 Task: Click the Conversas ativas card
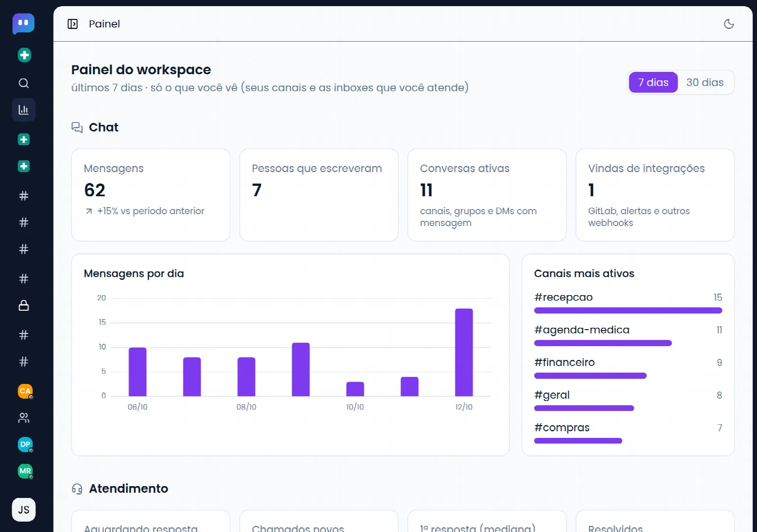[487, 195]
